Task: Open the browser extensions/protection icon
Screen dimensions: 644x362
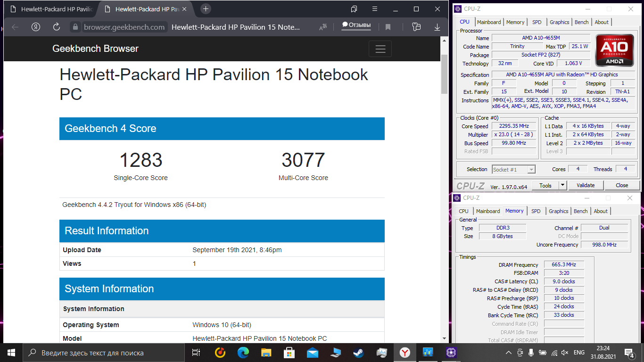Action: point(416,27)
